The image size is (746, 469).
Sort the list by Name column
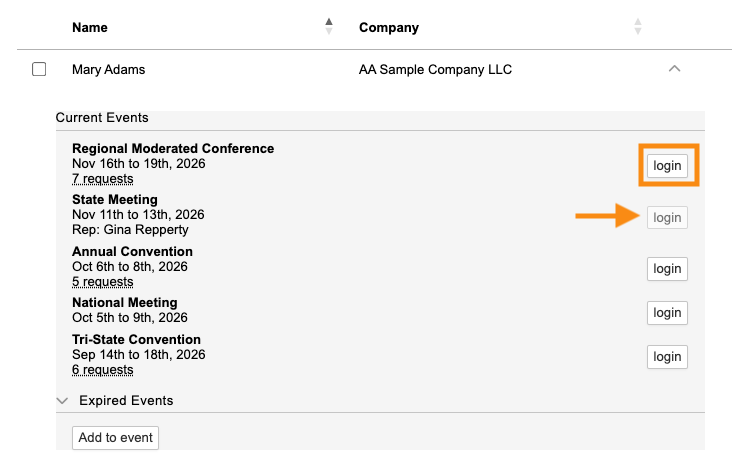(x=329, y=26)
